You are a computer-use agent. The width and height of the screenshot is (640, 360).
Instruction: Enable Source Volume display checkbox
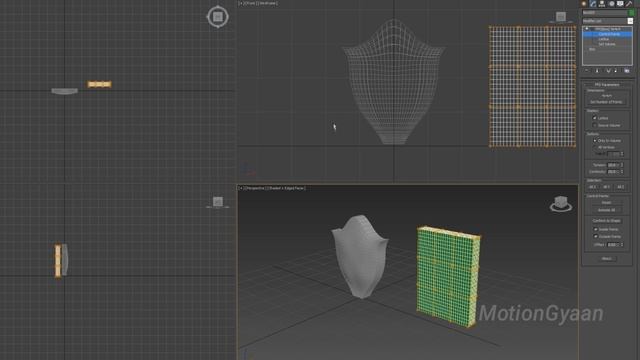(x=595, y=125)
